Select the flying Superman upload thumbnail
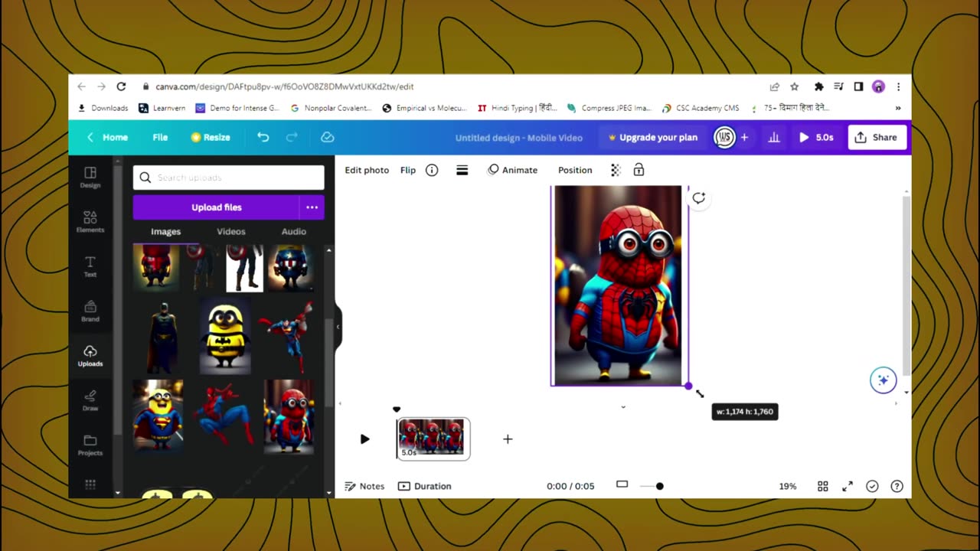This screenshot has width=980, height=551. click(x=286, y=337)
